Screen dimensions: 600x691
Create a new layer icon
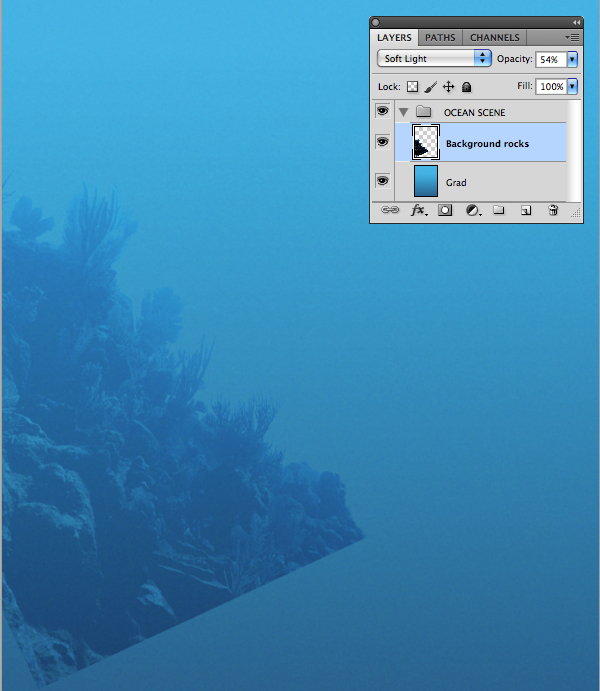point(526,210)
